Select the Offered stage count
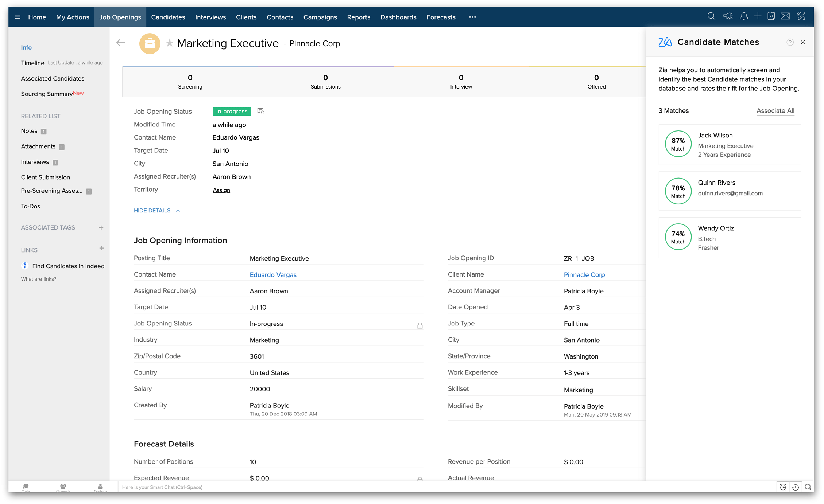The height and width of the screenshot is (504, 824). pyautogui.click(x=596, y=82)
